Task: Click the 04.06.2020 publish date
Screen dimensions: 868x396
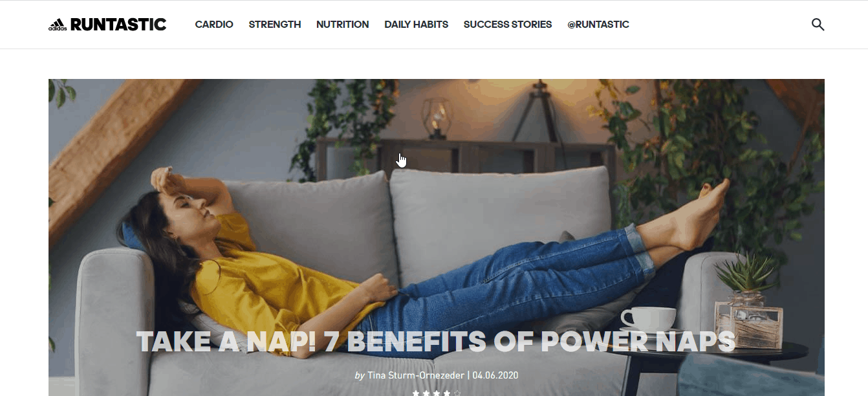Action: [494, 375]
